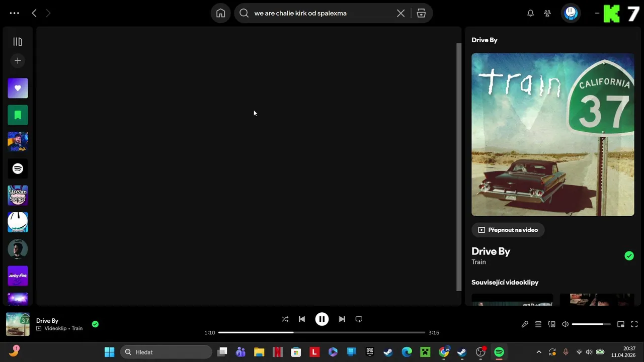Image resolution: width=644 pixels, height=362 pixels.
Task: Click the 1:10 elapsed time
Action: 210,333
